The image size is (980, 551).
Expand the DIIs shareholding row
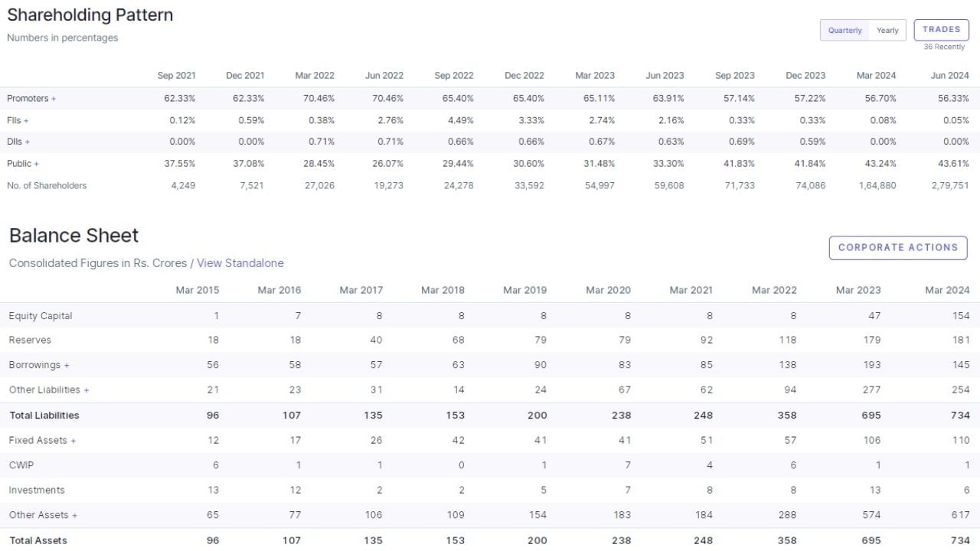[18, 142]
